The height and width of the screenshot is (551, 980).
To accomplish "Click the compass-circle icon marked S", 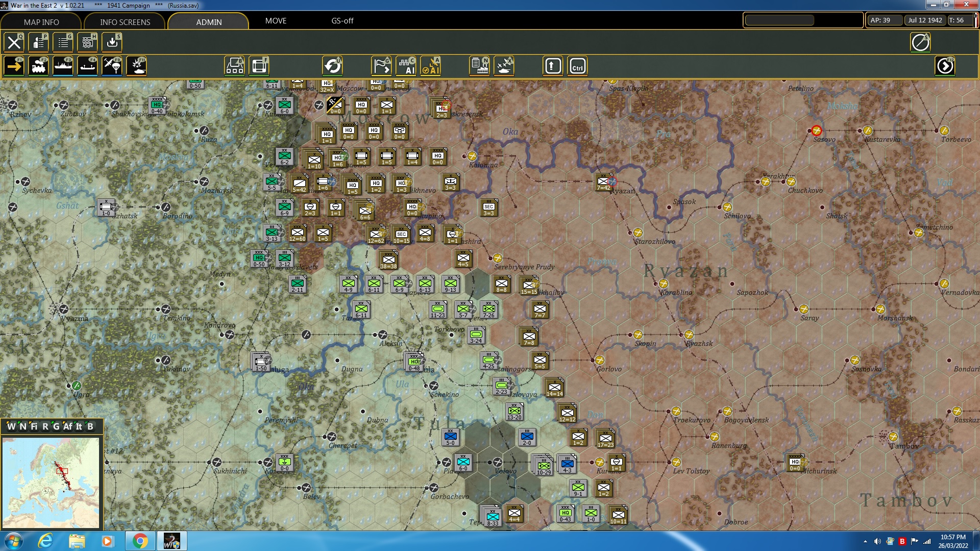I will tap(921, 42).
